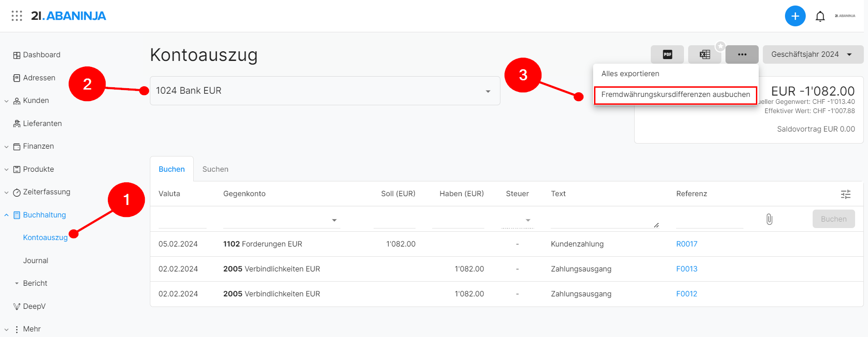Viewport: 868px width, 337px height.
Task: Mark page as favorite with star icon
Action: click(720, 46)
